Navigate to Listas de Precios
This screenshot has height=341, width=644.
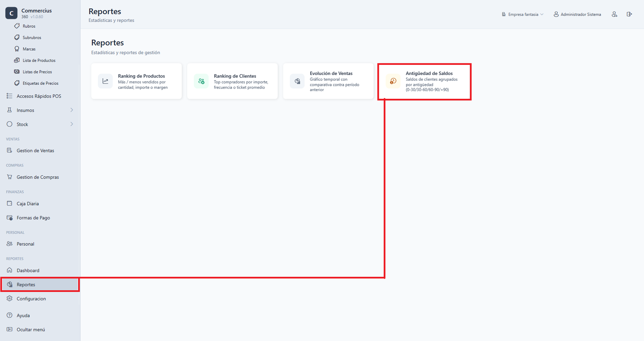[x=37, y=72]
